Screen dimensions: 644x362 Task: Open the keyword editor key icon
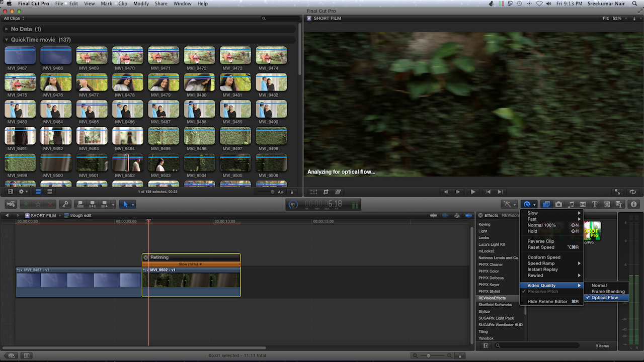[x=64, y=204]
